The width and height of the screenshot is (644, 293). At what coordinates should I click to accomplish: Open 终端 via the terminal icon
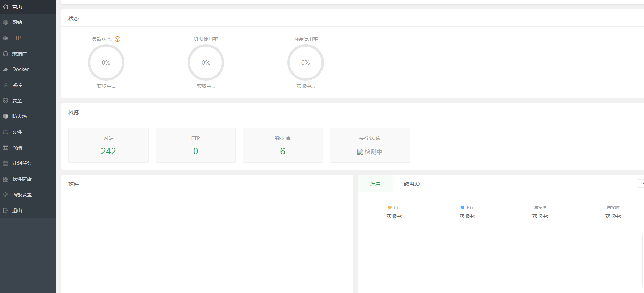pos(6,148)
